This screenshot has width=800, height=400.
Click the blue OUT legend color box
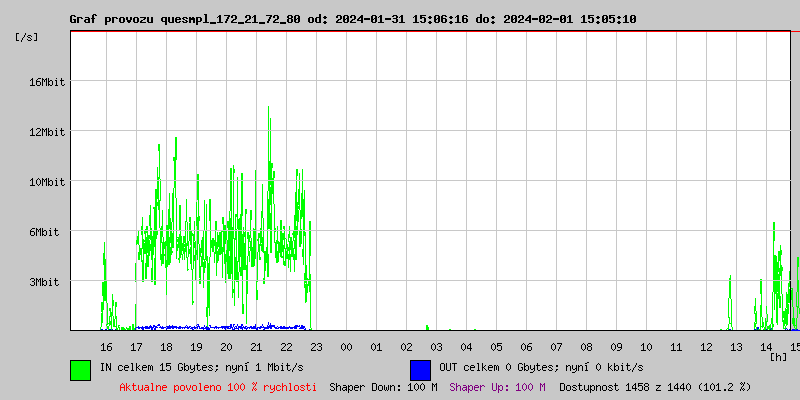click(420, 369)
